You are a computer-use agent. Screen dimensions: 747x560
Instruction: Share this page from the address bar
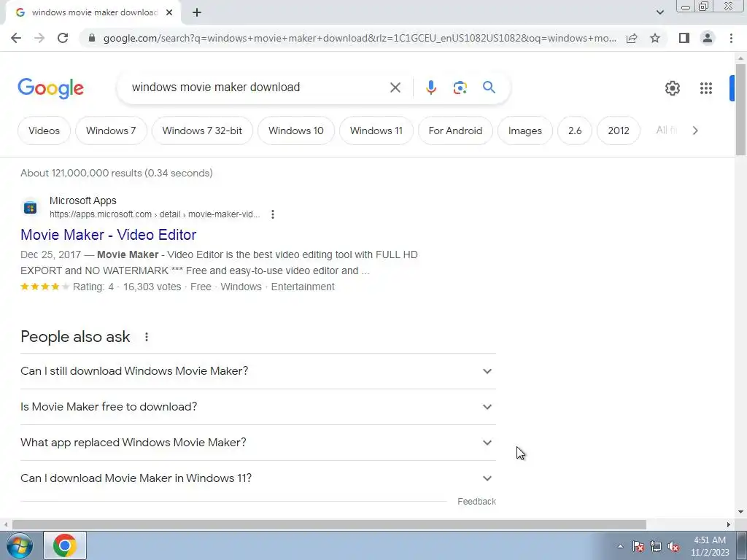click(x=632, y=38)
